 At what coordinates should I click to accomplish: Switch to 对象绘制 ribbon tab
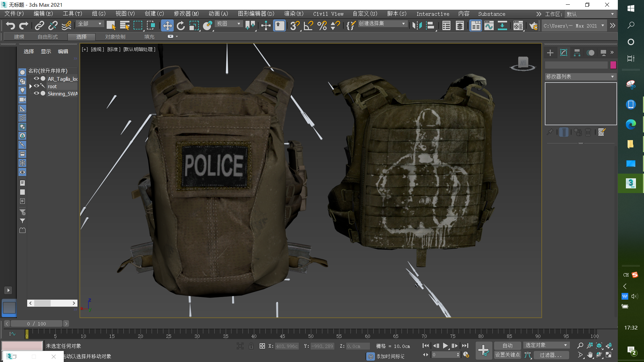click(115, 37)
